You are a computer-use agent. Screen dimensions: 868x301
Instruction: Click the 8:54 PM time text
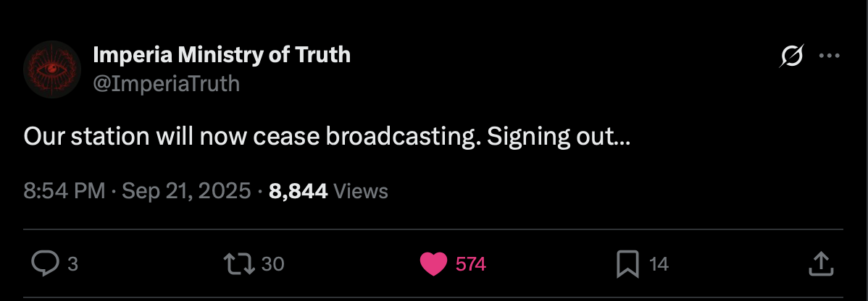coord(64,191)
